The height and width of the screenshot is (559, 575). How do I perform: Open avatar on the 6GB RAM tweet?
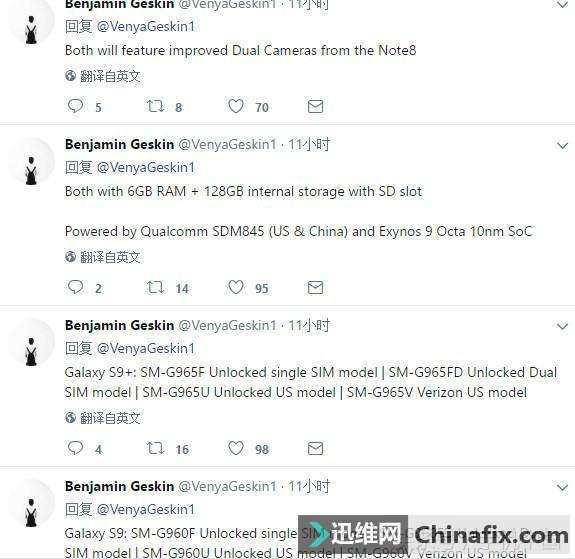click(x=32, y=161)
